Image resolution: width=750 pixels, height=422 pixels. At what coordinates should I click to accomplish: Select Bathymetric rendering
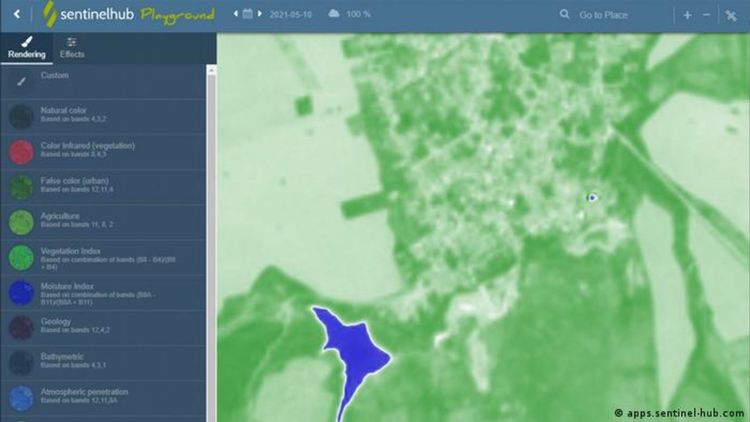(103, 363)
